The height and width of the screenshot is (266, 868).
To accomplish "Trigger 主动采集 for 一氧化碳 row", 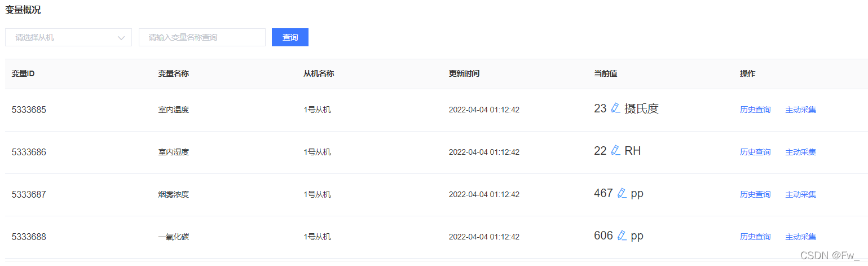I will click(x=800, y=237).
